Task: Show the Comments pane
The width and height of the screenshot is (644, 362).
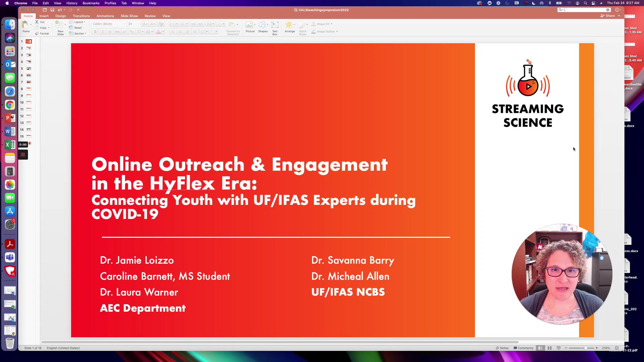Action: (x=523, y=348)
